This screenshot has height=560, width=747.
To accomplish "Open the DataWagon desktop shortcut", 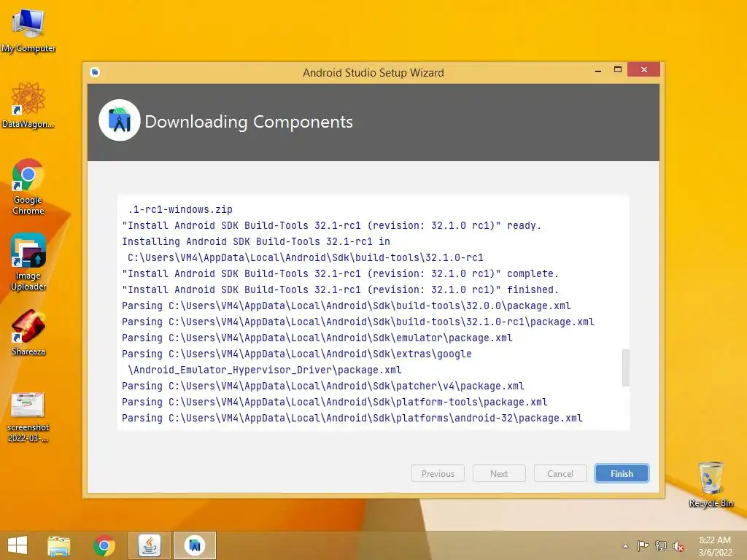I will click(x=28, y=105).
